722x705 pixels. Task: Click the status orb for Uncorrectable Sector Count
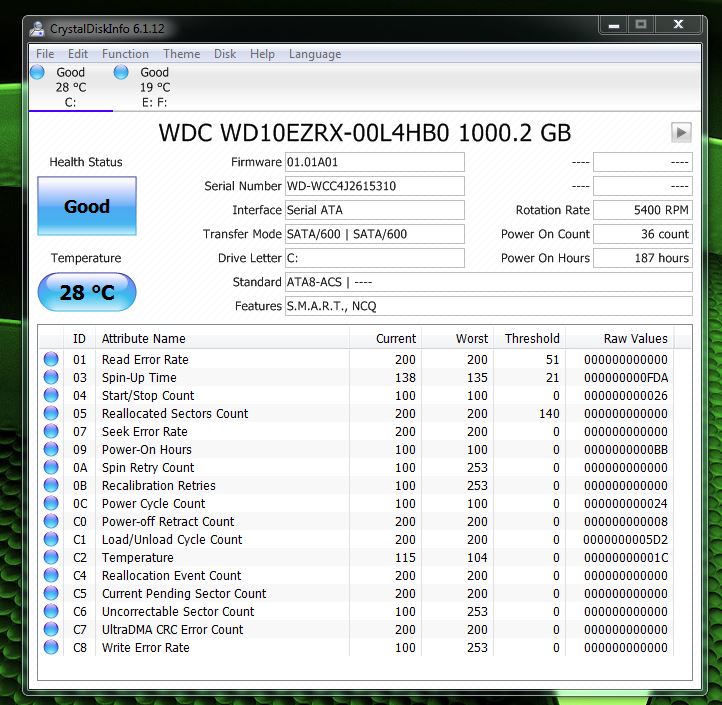coord(51,611)
